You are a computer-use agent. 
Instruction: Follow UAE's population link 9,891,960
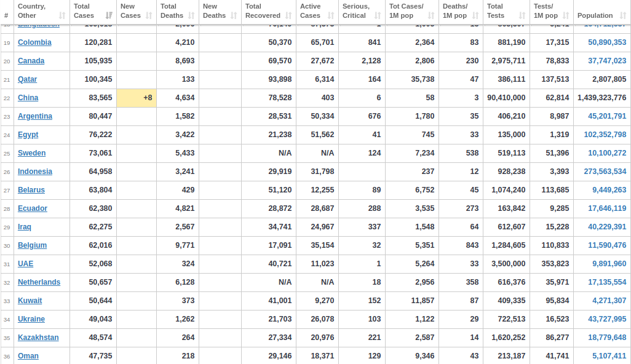(609, 264)
